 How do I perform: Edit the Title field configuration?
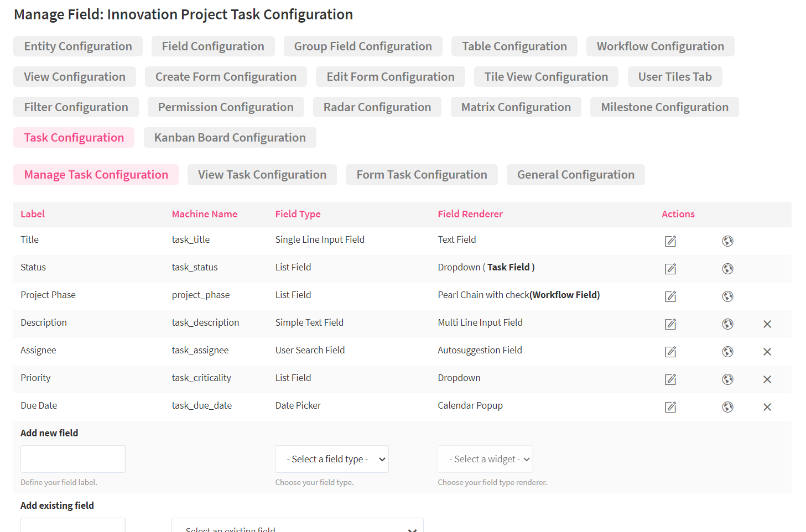670,241
